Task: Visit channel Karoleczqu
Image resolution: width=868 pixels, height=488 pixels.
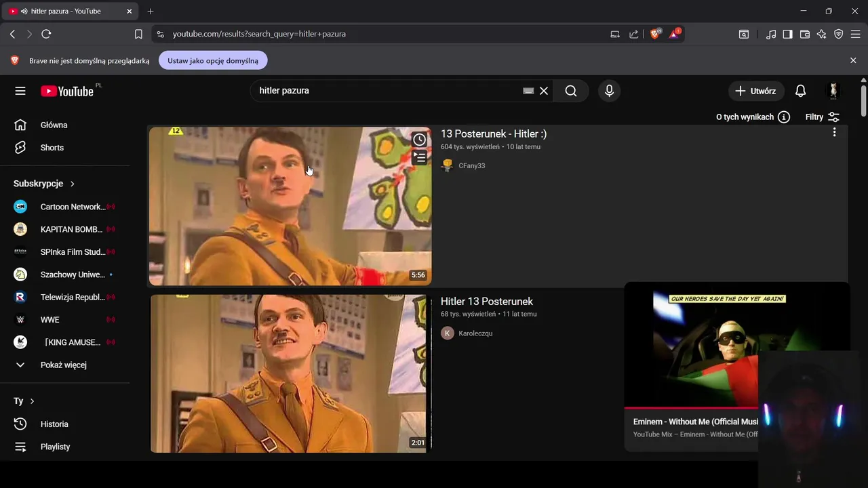Action: [475, 333]
